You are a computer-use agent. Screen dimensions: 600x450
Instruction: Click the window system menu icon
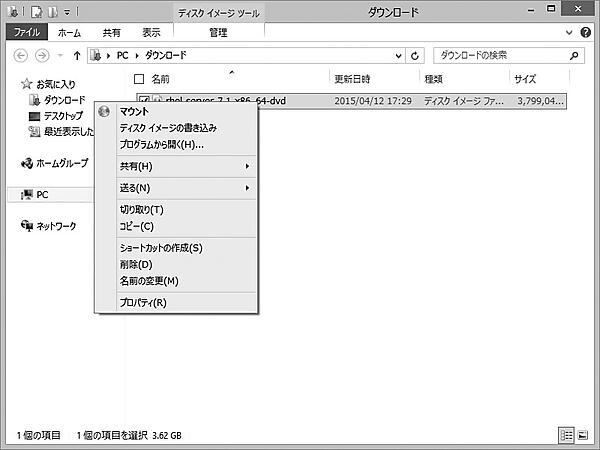tap(13, 11)
